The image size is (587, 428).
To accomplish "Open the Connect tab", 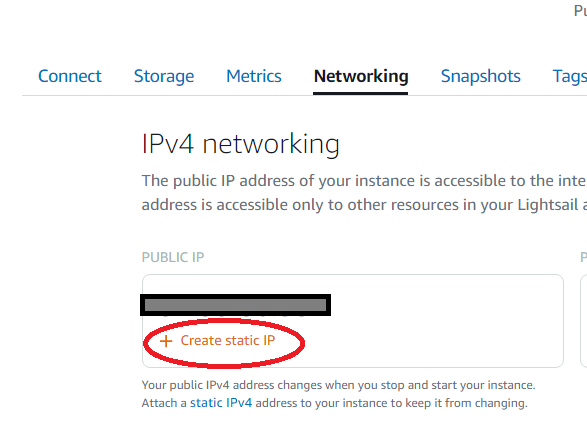I will [70, 76].
